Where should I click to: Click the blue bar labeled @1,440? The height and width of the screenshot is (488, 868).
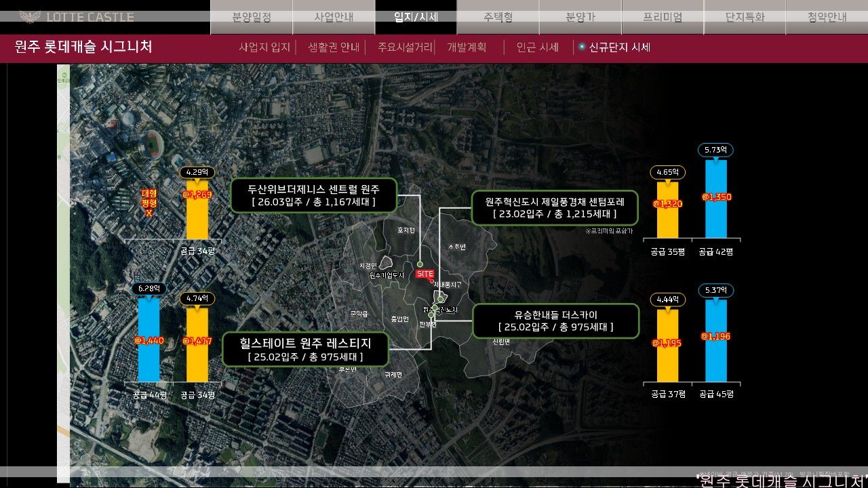point(149,340)
